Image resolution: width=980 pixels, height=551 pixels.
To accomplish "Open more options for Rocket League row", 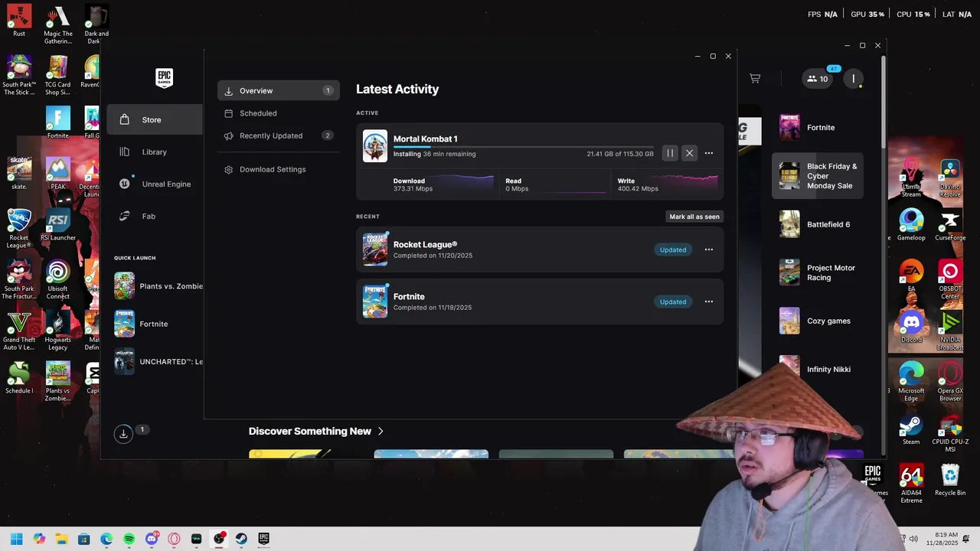I will pos(709,249).
